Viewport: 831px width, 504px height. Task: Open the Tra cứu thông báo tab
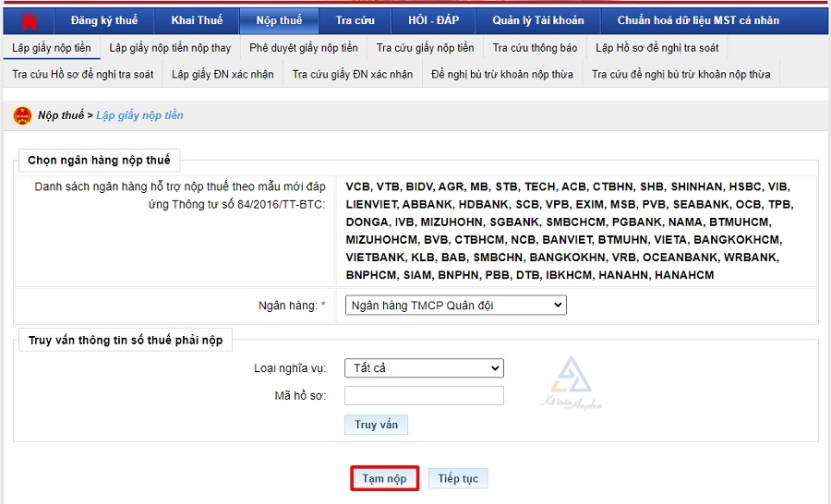pyautogui.click(x=535, y=47)
